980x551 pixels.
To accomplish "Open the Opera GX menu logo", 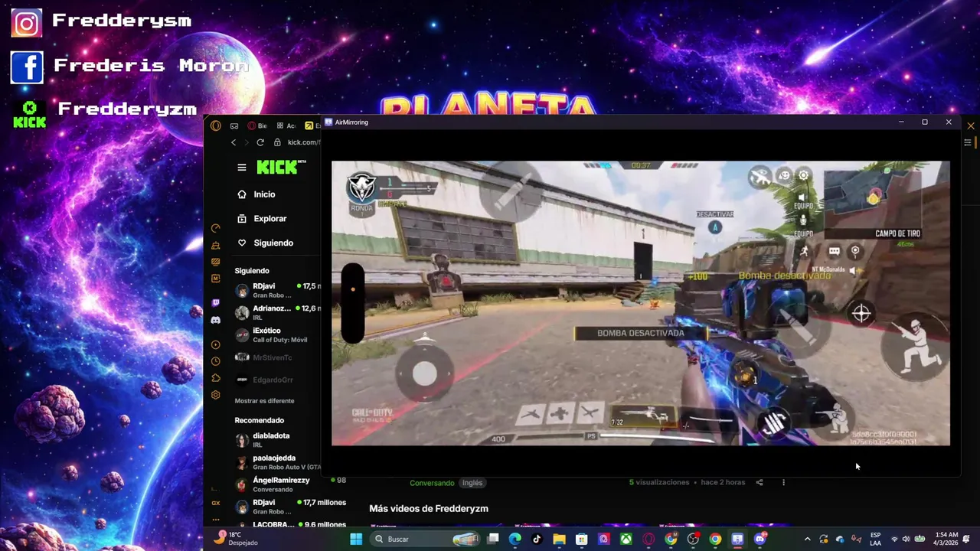I will pos(216,126).
